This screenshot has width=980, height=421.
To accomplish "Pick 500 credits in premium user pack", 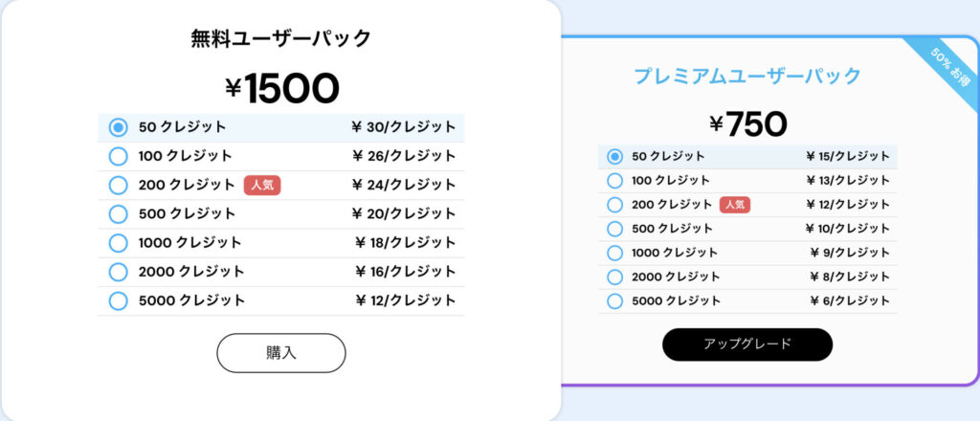I will coord(614,229).
